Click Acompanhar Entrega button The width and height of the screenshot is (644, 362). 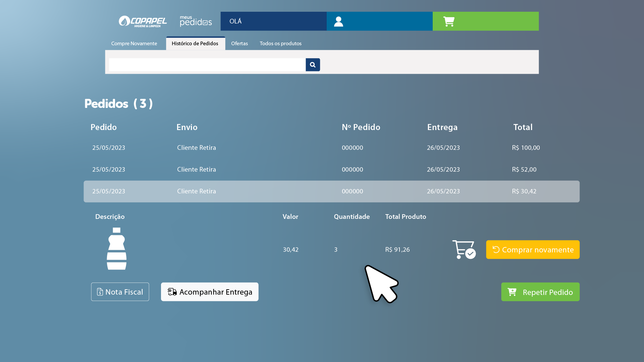210,292
